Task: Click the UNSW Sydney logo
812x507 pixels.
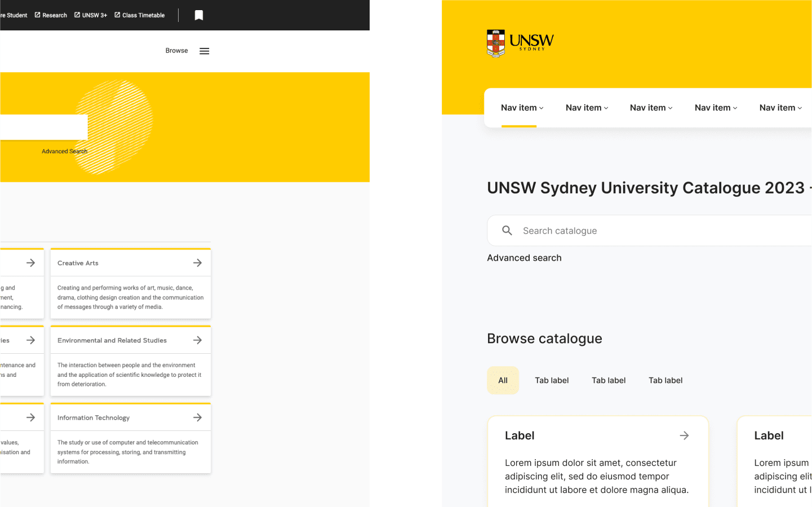Action: click(x=520, y=43)
